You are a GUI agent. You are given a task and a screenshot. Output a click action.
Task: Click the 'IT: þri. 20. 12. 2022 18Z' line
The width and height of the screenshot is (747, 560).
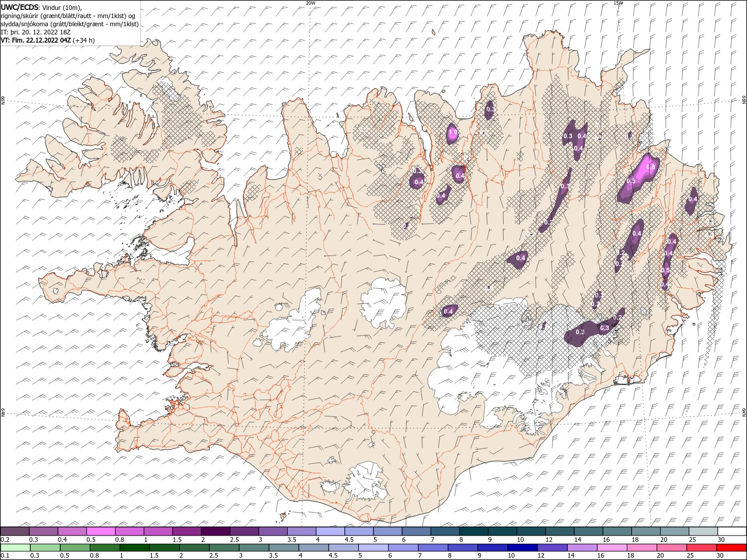tap(36, 32)
